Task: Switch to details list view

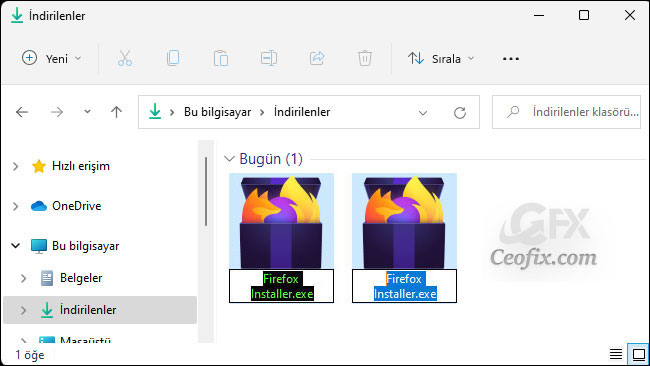Action: click(x=616, y=354)
